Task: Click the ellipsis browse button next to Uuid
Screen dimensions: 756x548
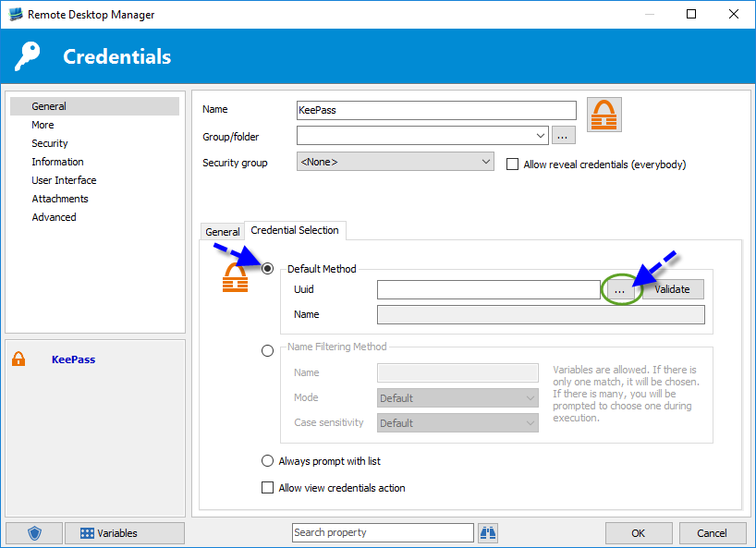Action: (x=620, y=289)
